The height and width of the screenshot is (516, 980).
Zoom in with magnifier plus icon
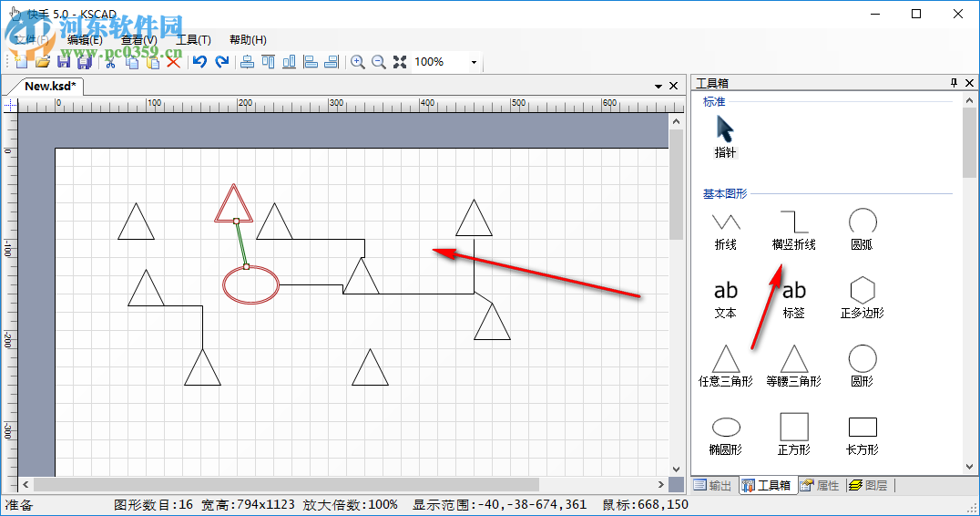pyautogui.click(x=358, y=62)
